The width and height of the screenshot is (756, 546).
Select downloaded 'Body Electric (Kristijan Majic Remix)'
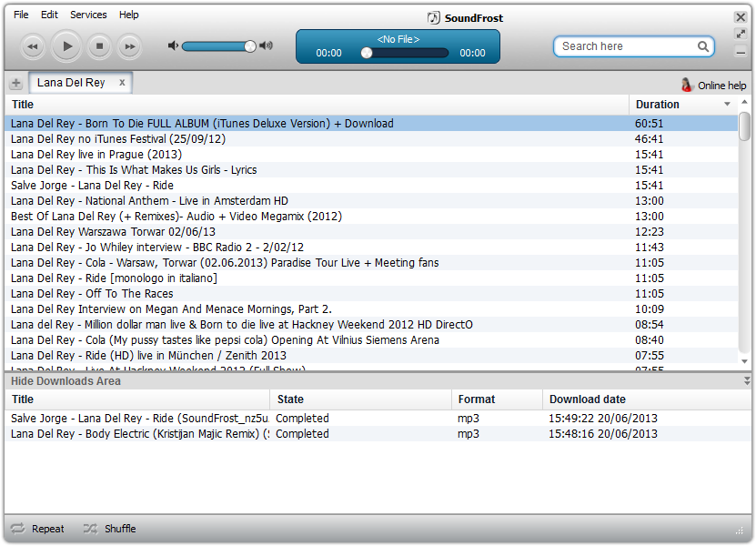pos(378,434)
